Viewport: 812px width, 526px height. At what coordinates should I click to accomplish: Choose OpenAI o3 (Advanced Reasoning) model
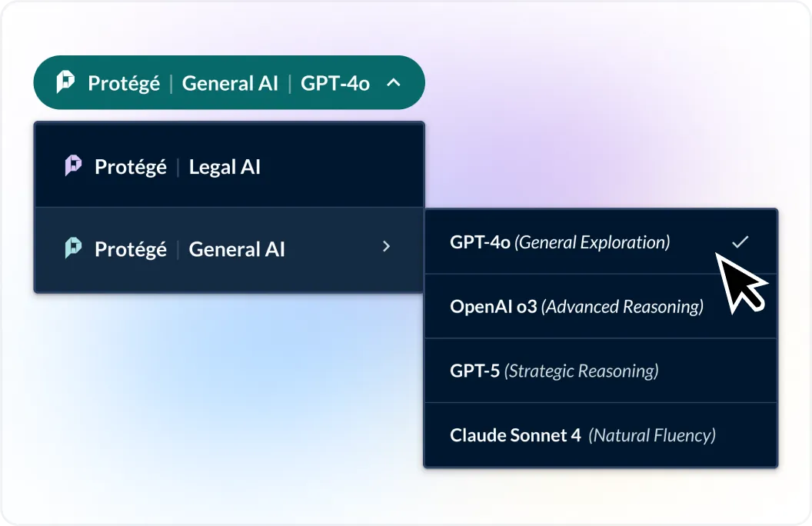pos(601,307)
